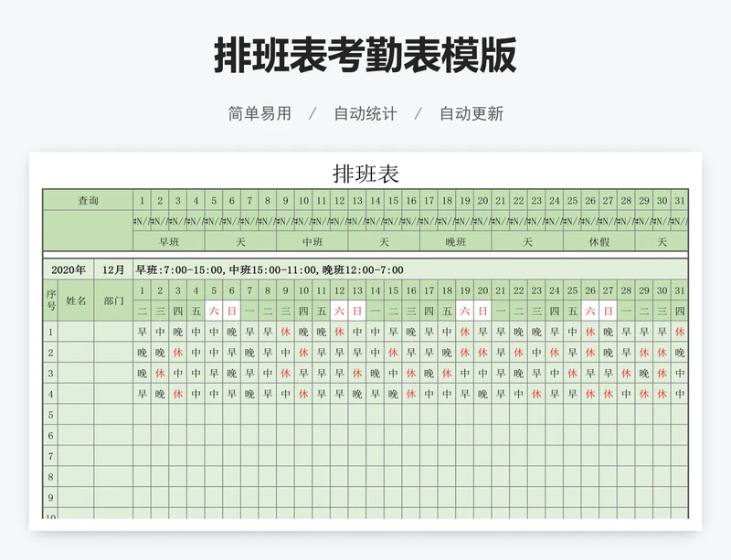The width and height of the screenshot is (731, 560).
Task: Select the red 六 weekday under day 5
Action: pos(214,311)
